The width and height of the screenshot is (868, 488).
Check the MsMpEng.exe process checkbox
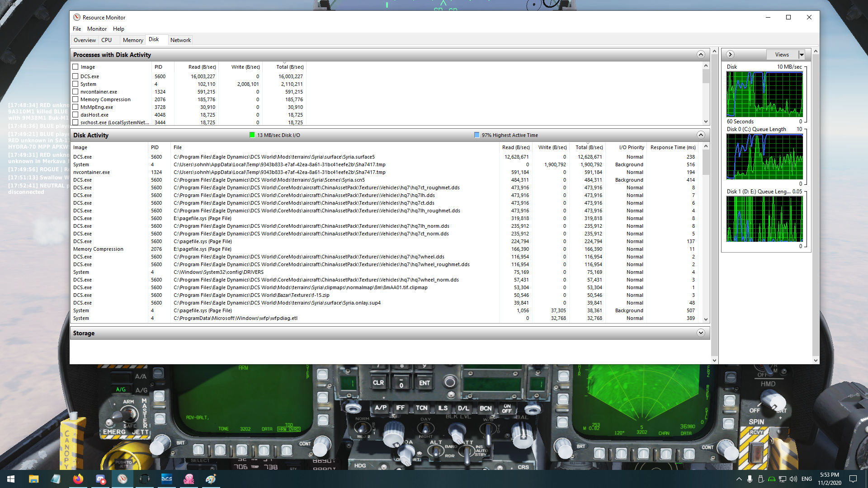tap(75, 107)
